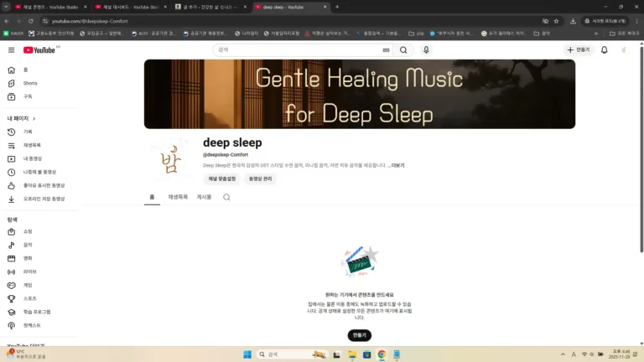Image resolution: width=644 pixels, height=362 pixels.
Task: Switch to the second YouTube Studio dashboard tab
Action: 131,7
